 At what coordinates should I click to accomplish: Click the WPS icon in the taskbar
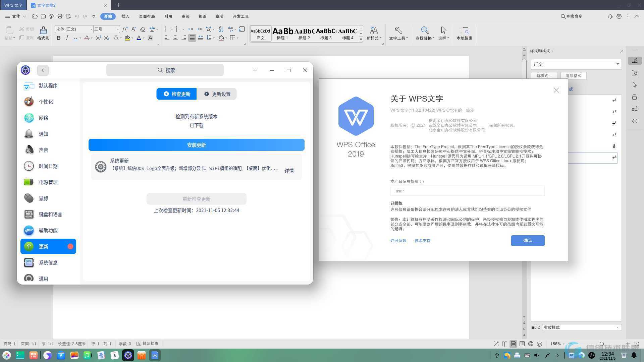click(155, 355)
